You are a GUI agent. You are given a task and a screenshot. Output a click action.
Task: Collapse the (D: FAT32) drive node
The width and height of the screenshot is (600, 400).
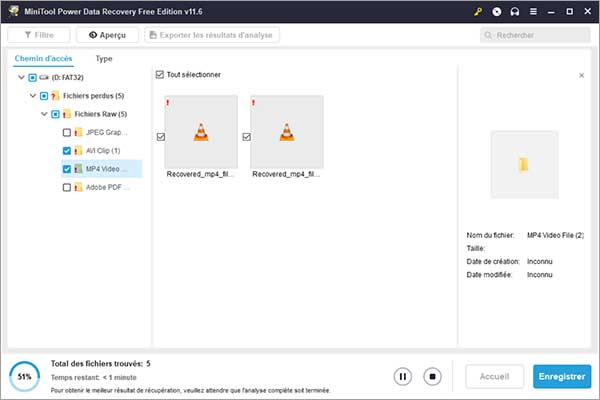pos(21,78)
